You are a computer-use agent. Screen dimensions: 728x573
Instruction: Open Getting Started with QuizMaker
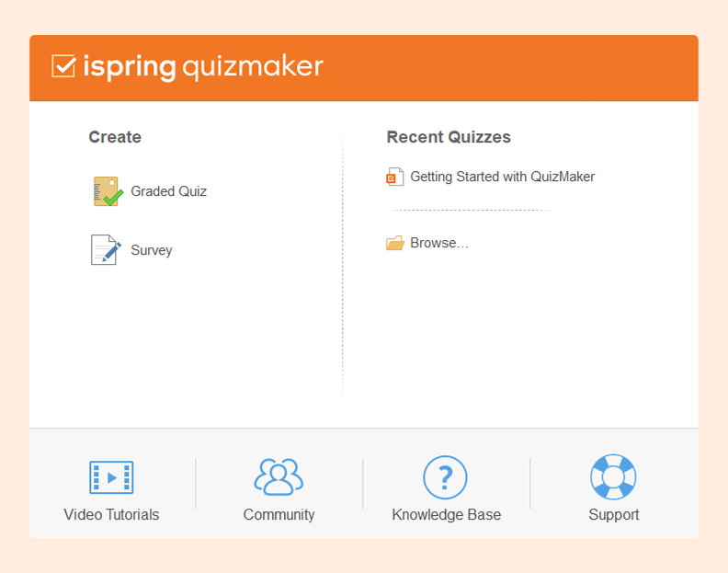[502, 177]
